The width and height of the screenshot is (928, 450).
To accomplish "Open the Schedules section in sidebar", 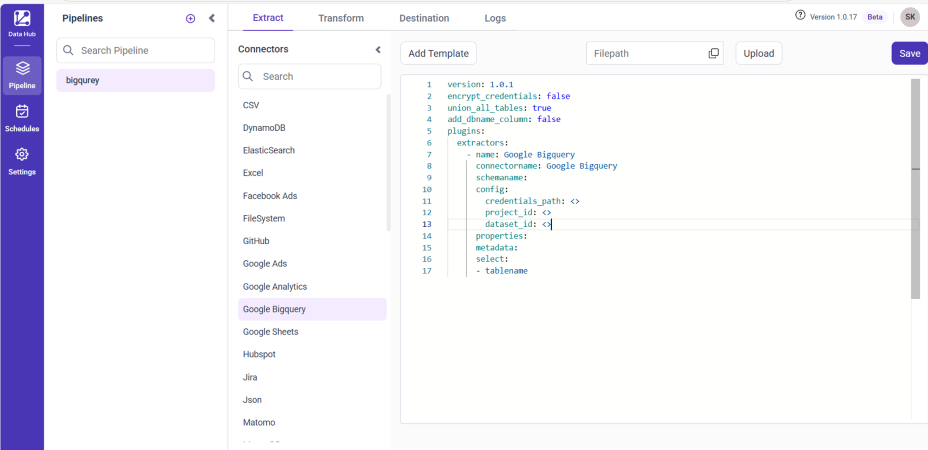I will coord(22,118).
